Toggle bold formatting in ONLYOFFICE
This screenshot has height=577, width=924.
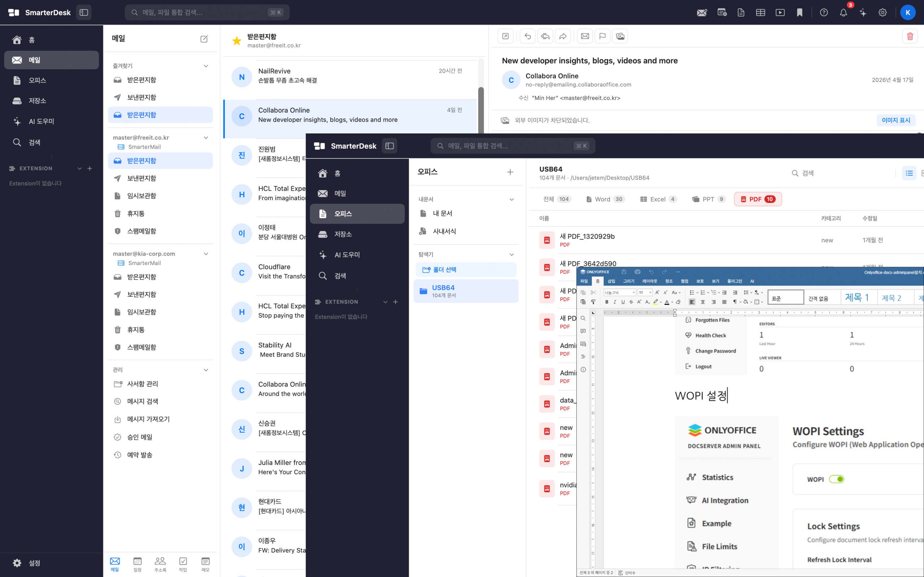pyautogui.click(x=607, y=302)
